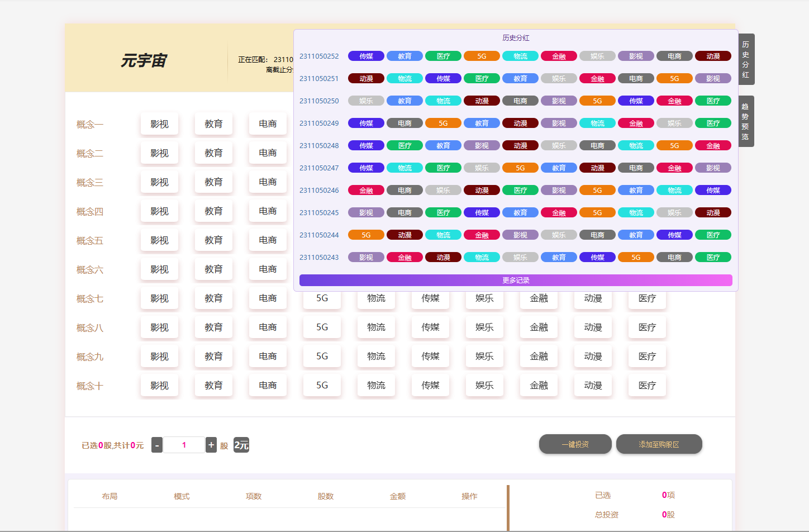Select 教育 in the 概念二 row

coord(213,153)
